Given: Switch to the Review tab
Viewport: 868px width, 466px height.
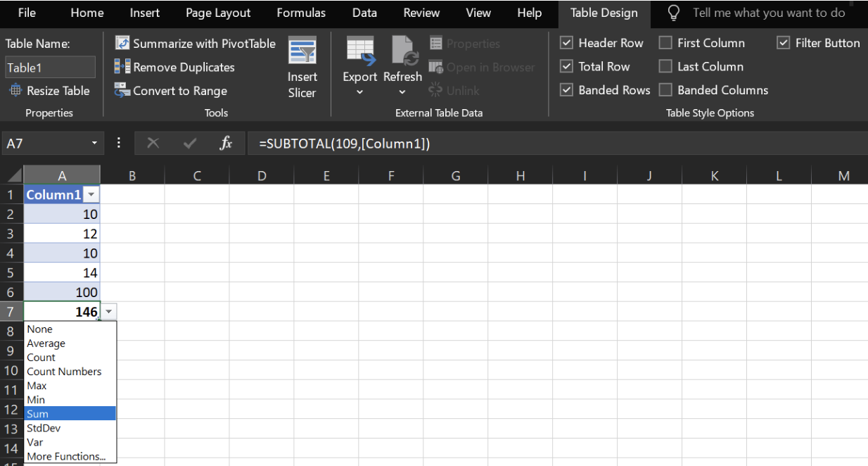Looking at the screenshot, I should (421, 13).
